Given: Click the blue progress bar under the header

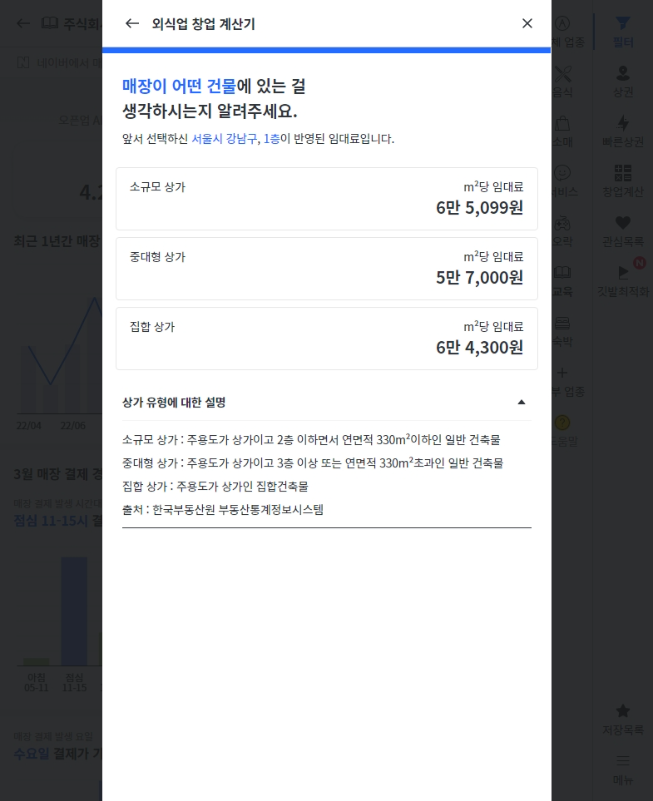Looking at the screenshot, I should (326, 50).
